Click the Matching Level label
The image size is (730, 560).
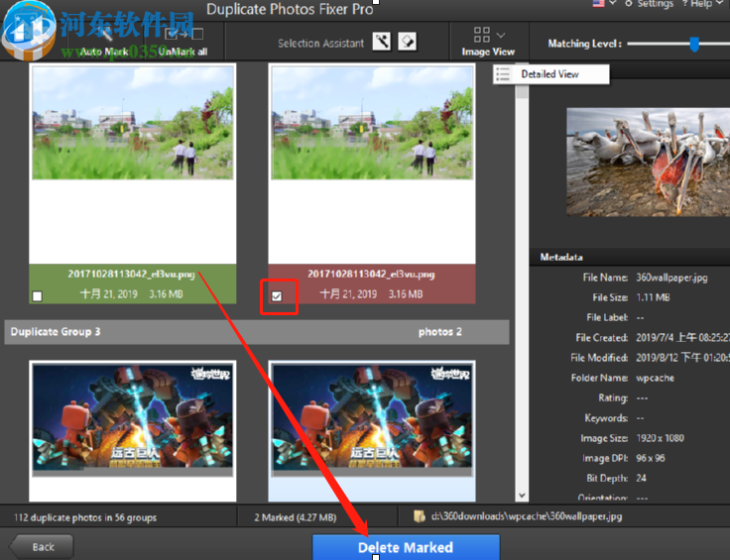585,44
